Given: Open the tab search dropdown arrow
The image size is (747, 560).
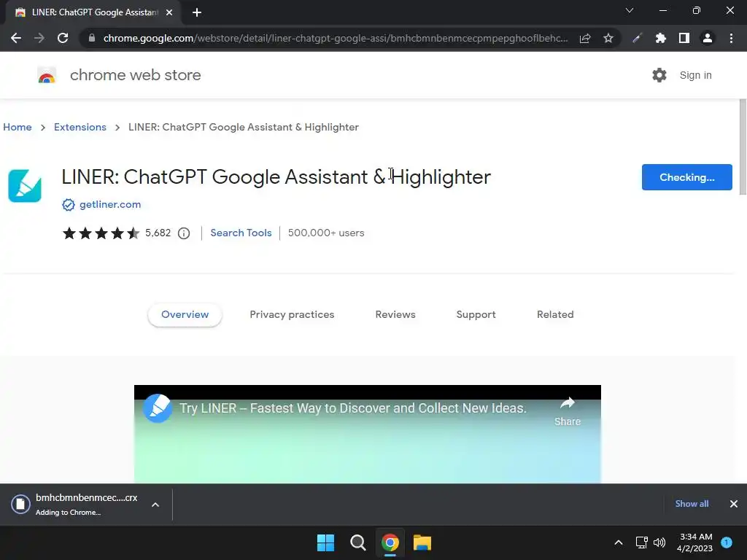Looking at the screenshot, I should [x=630, y=10].
